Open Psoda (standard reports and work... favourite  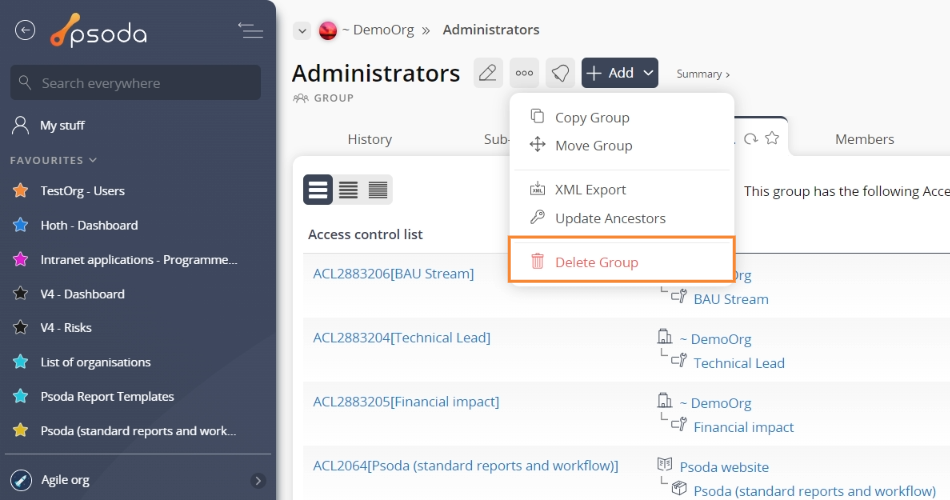pyautogui.click(x=138, y=431)
